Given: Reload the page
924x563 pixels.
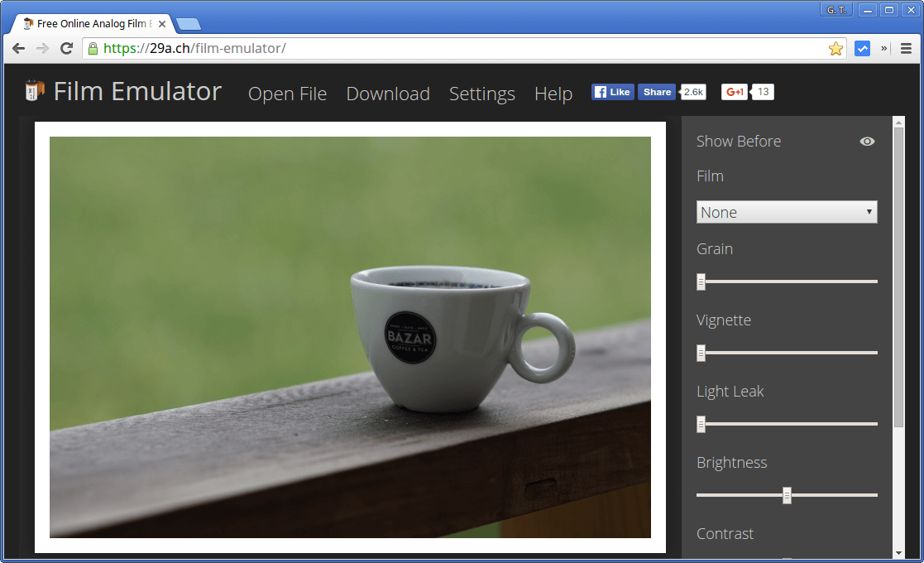Looking at the screenshot, I should coord(66,48).
